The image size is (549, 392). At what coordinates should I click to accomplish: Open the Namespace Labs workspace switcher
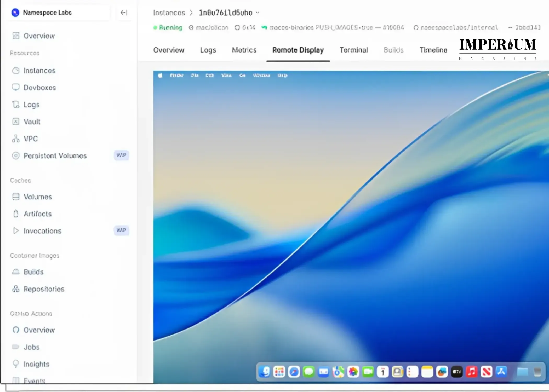59,13
